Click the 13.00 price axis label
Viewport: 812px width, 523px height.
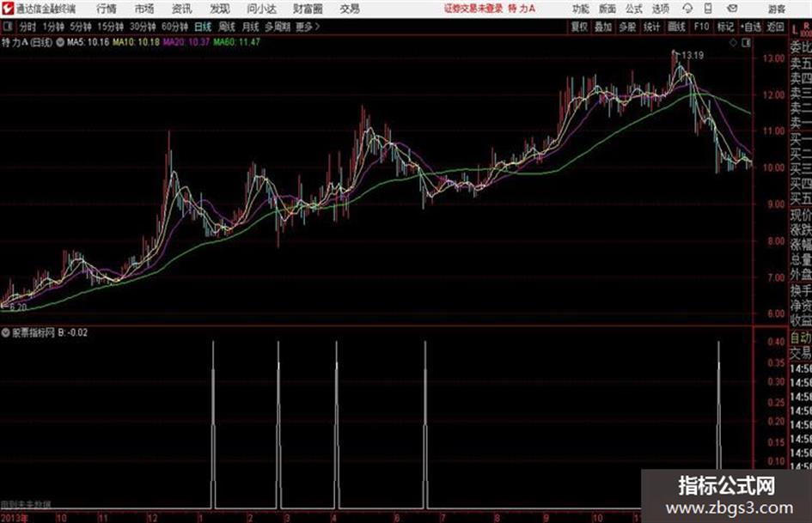click(x=773, y=58)
